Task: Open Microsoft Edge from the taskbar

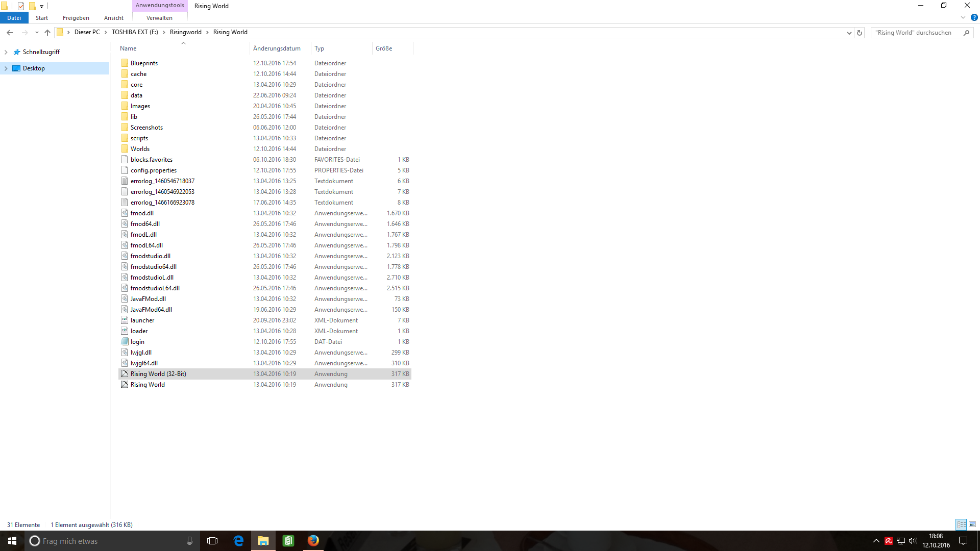Action: tap(238, 541)
